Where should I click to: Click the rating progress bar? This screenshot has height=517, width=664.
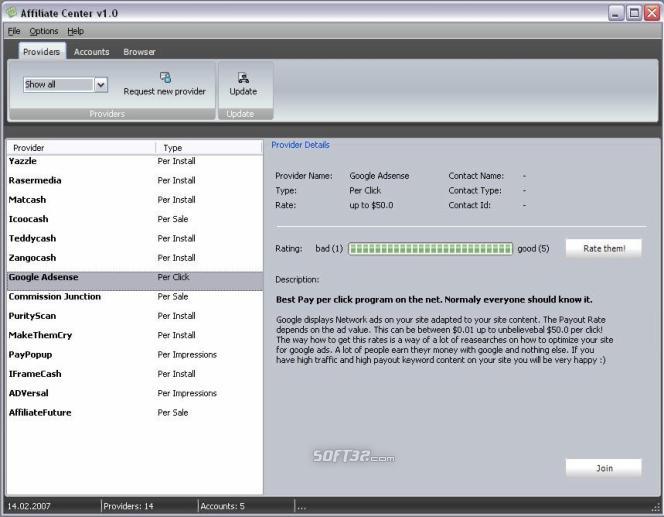click(430, 249)
